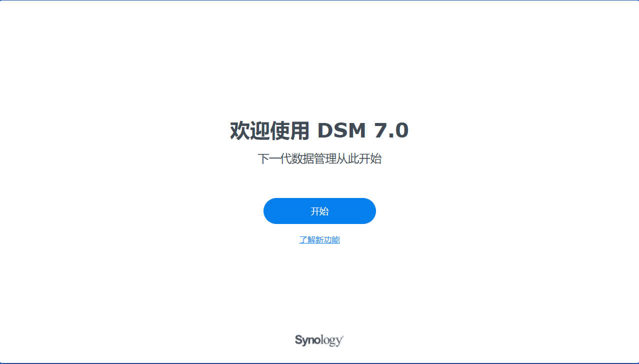The image size is (639, 364).
Task: Open the 了解新功能 link
Action: (319, 240)
